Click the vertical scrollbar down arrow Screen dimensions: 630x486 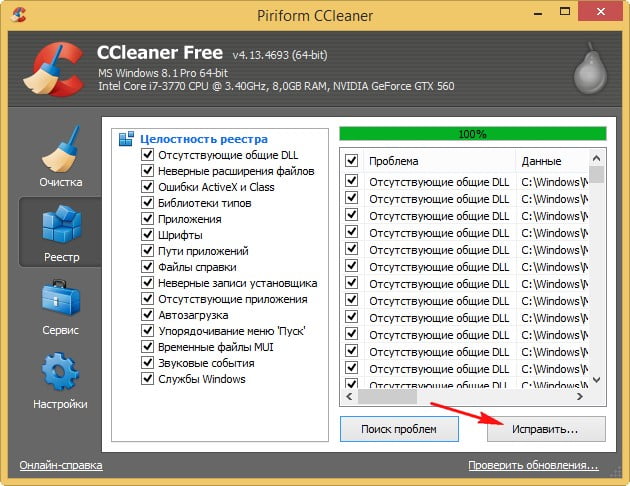596,381
